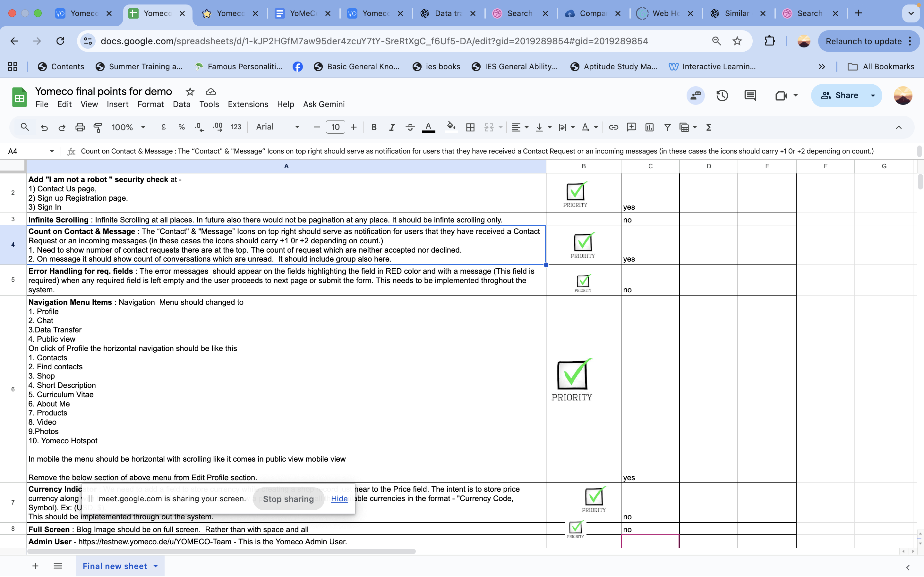Open the Arial font dropdown
Image resolution: width=924 pixels, height=577 pixels.
click(x=278, y=127)
